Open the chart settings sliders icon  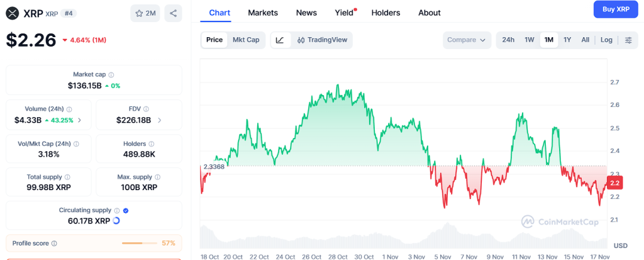point(628,40)
